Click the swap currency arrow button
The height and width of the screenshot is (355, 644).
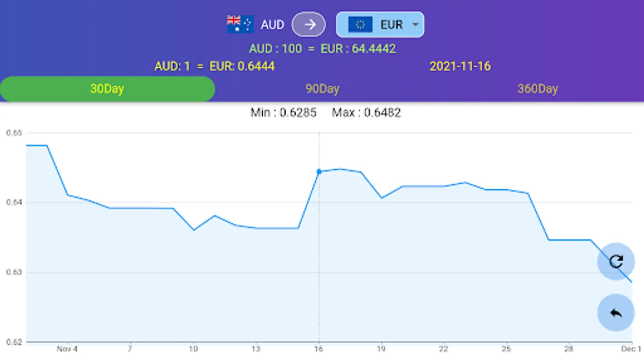[309, 24]
